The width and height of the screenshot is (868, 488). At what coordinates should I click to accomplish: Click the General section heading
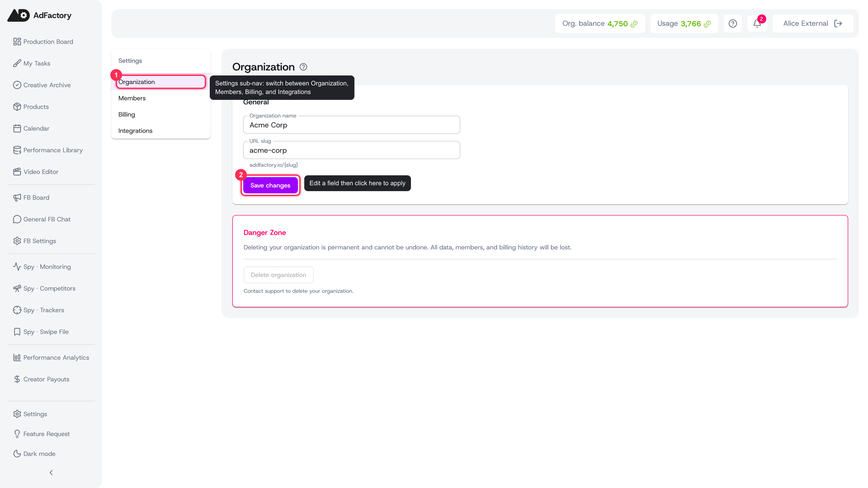[x=256, y=102]
